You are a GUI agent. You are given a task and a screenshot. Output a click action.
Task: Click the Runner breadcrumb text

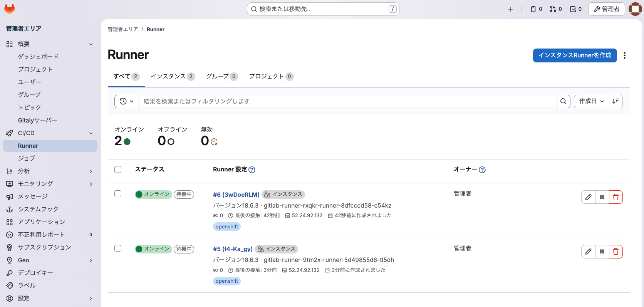tap(156, 29)
